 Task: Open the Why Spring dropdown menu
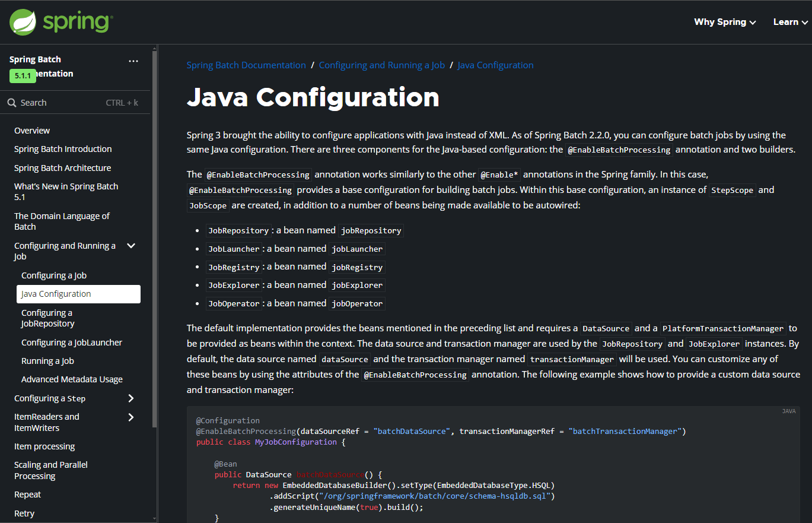(725, 22)
